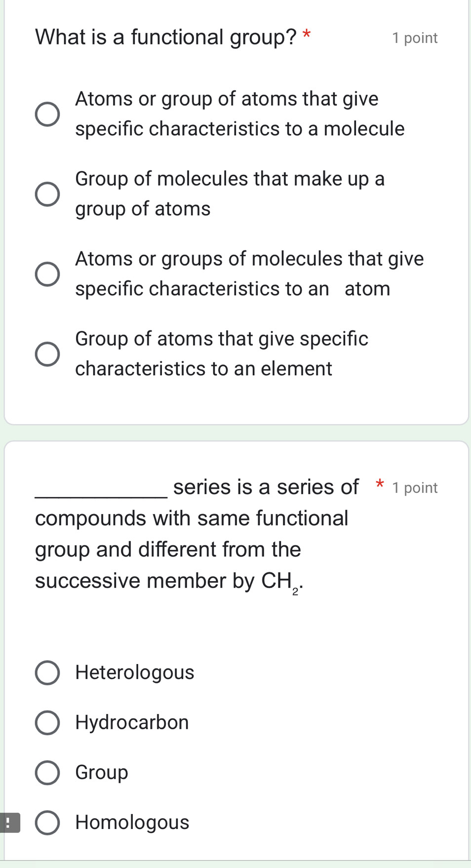
Task: Select radio circle for 'Atoms or group of atoms' option
Action: point(47,115)
